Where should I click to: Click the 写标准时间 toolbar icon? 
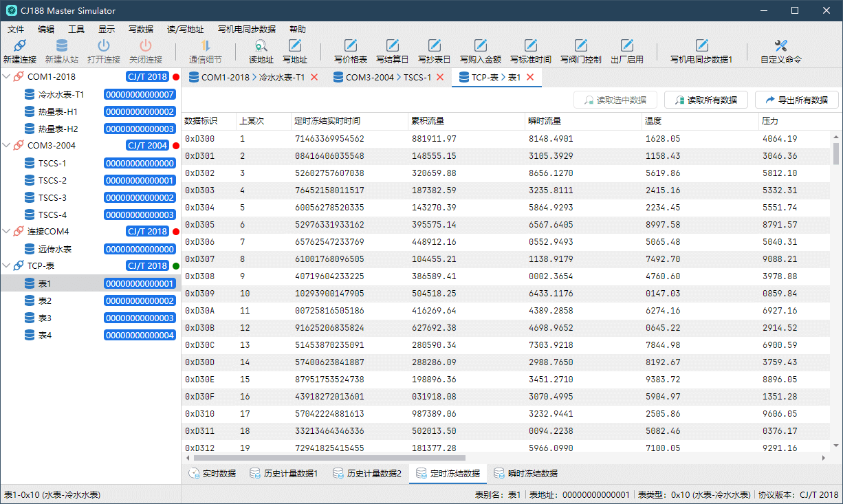coord(530,46)
